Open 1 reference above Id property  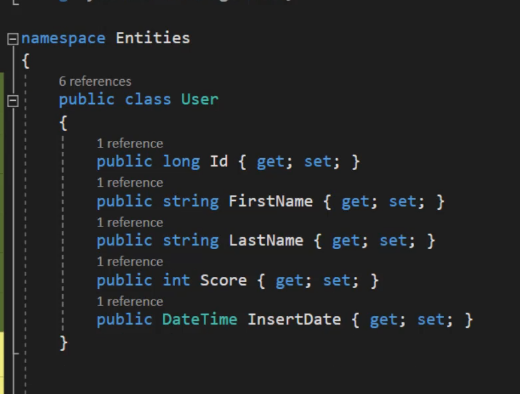[x=130, y=144]
